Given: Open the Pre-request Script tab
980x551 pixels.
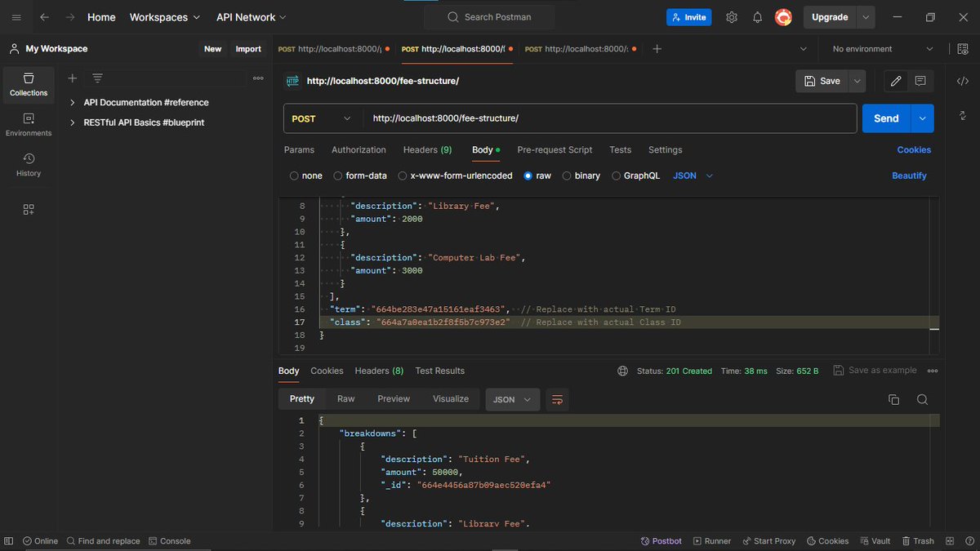Looking at the screenshot, I should pos(555,150).
